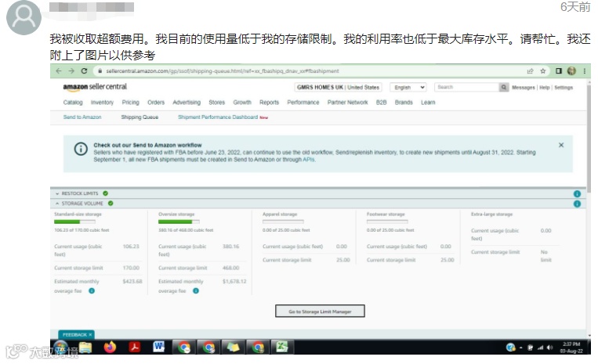Click the standard-size overage fee info icon

(92, 291)
